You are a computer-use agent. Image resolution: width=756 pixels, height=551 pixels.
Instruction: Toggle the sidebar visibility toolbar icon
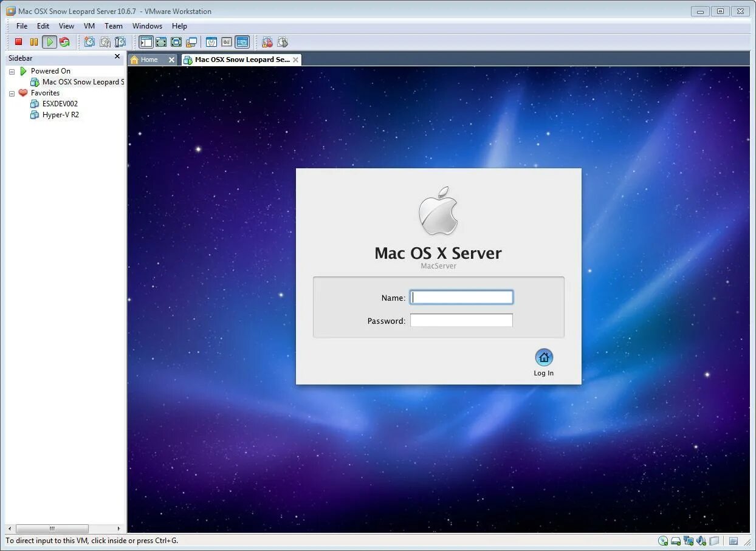[146, 42]
